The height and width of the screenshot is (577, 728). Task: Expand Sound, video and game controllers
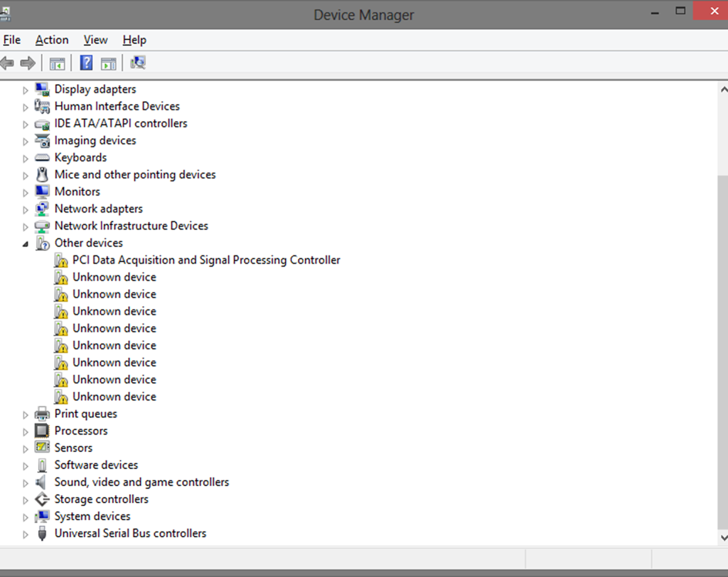[x=26, y=483]
